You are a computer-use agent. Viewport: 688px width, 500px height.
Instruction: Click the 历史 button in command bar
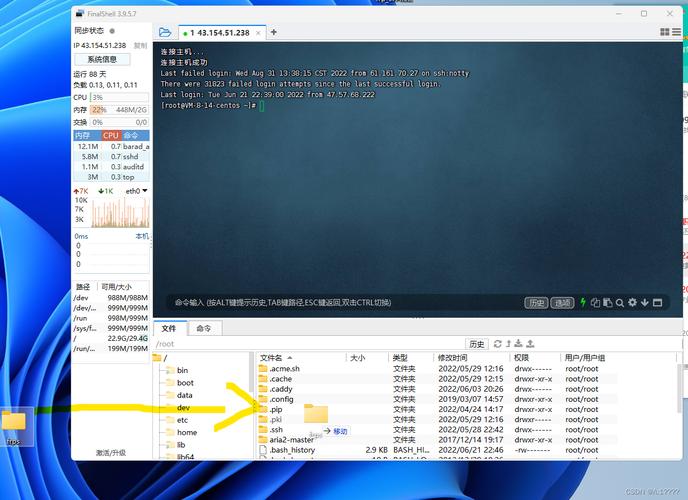click(536, 303)
